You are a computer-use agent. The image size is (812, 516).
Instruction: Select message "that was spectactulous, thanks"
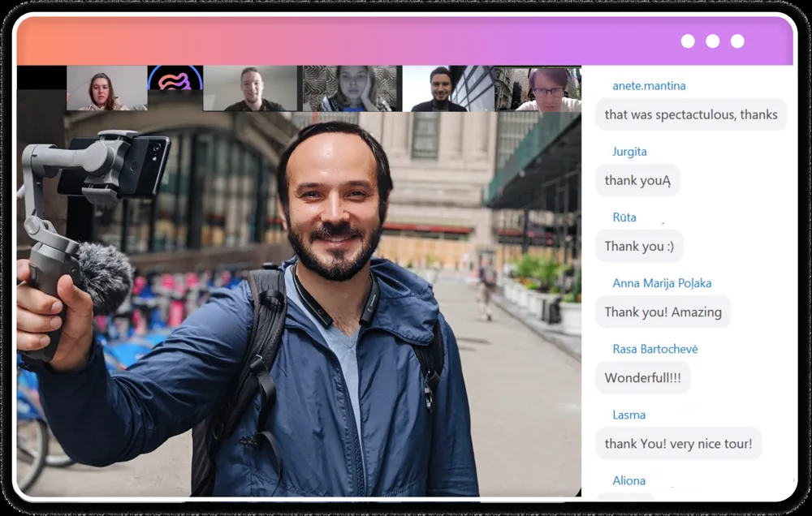click(691, 114)
